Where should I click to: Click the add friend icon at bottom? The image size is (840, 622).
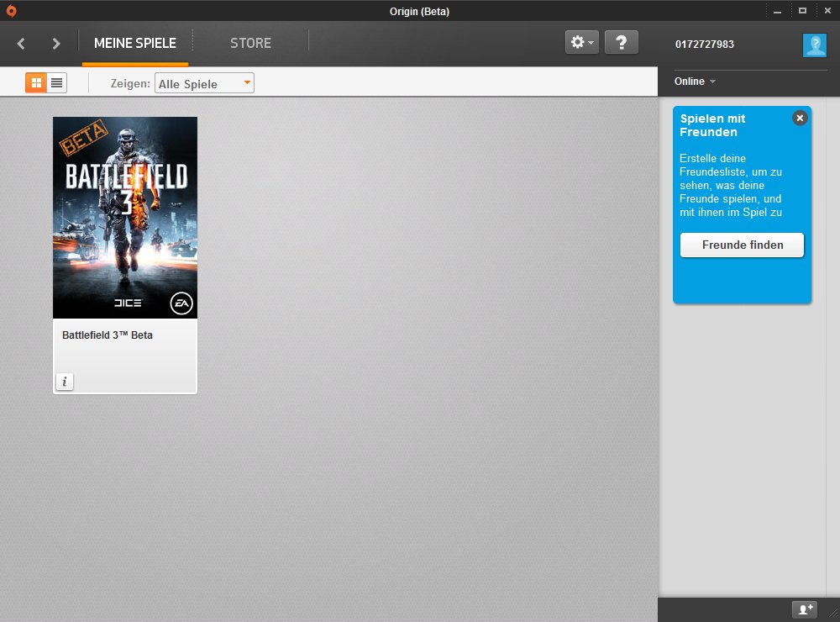806,609
